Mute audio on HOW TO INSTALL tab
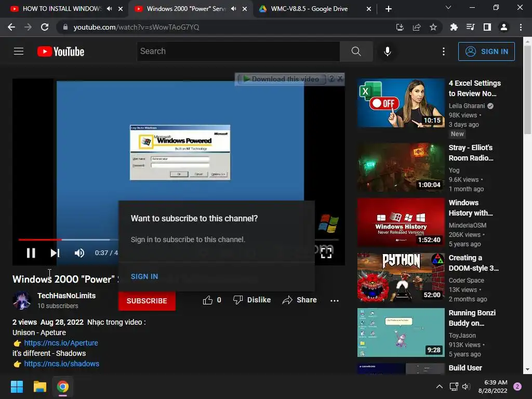Image resolution: width=532 pixels, height=399 pixels. tap(109, 9)
